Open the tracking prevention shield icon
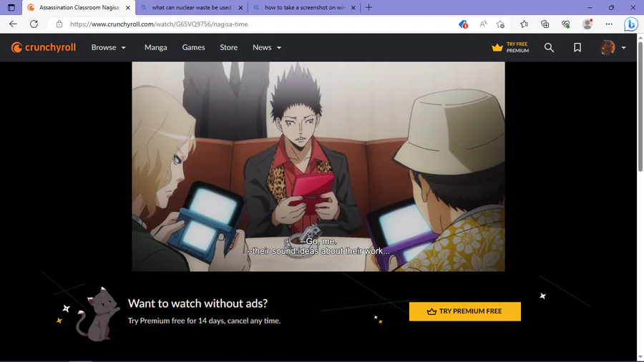 click(x=463, y=24)
